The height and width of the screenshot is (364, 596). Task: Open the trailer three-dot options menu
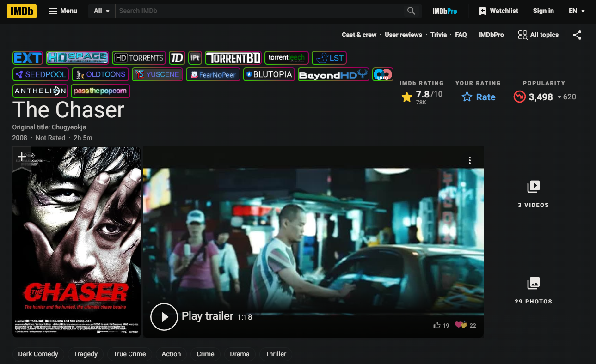469,160
